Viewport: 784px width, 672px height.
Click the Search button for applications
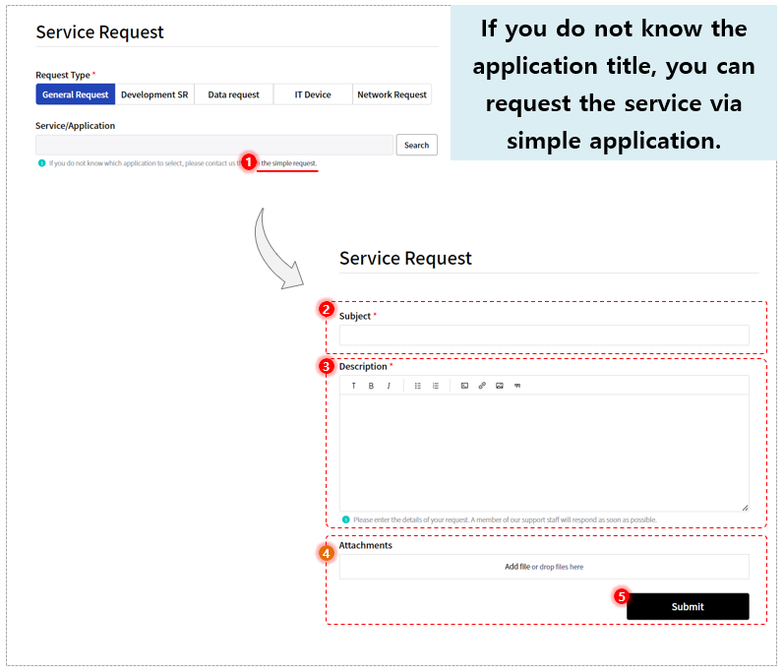click(x=416, y=145)
